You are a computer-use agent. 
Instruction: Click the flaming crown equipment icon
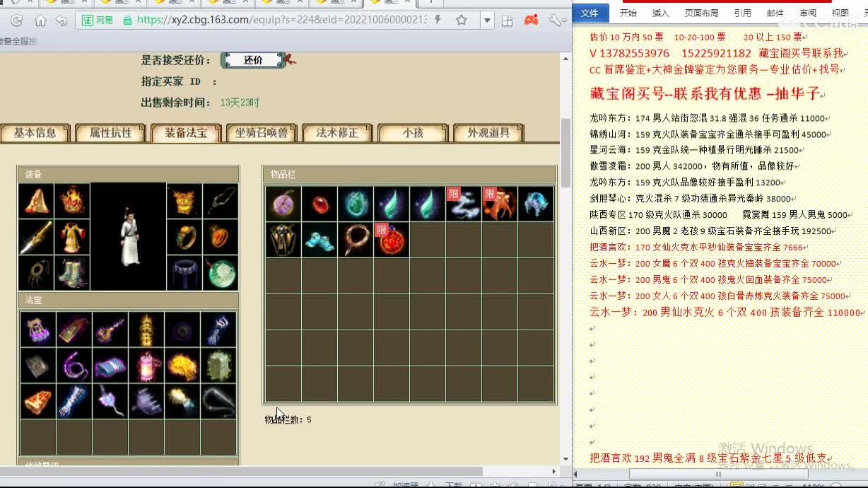72,201
